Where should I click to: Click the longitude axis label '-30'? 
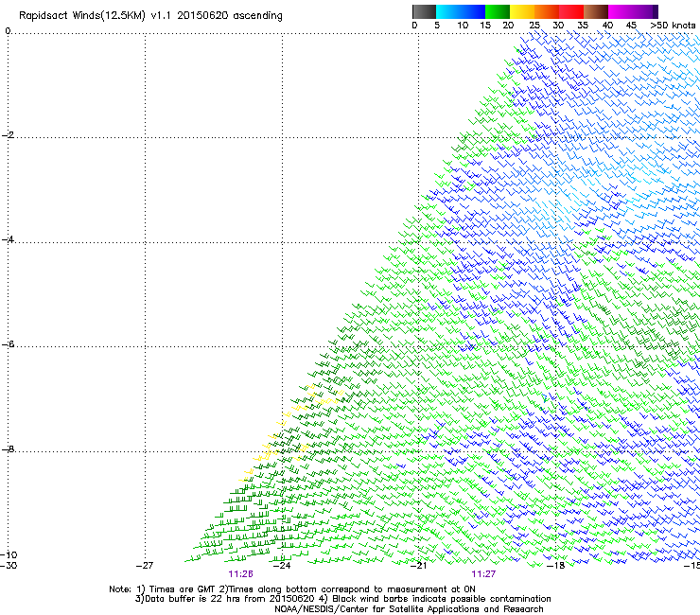click(x=9, y=566)
